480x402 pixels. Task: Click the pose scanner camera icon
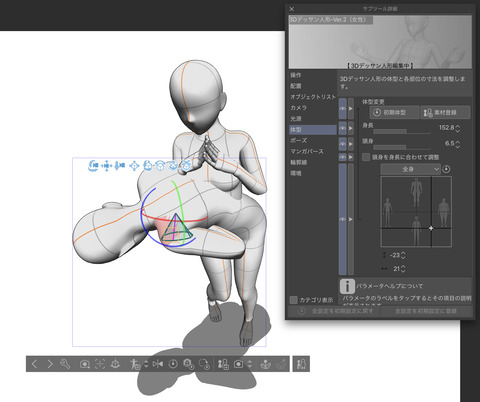point(238,364)
